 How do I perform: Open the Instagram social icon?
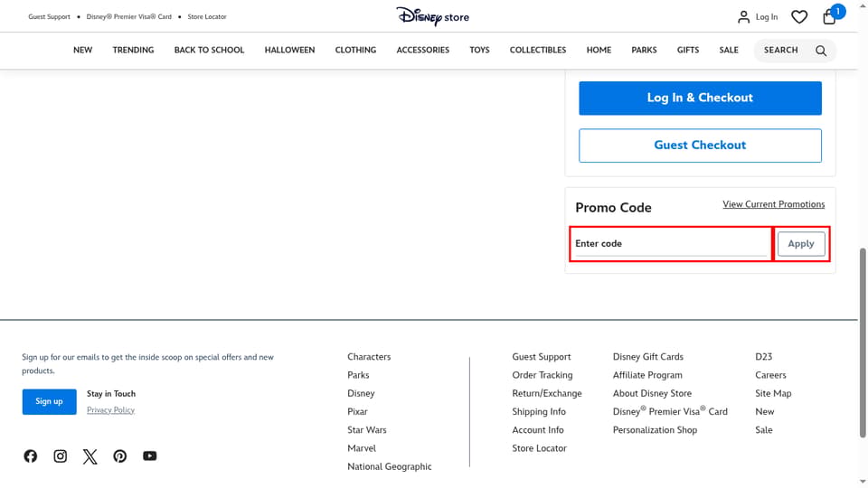pos(61,455)
